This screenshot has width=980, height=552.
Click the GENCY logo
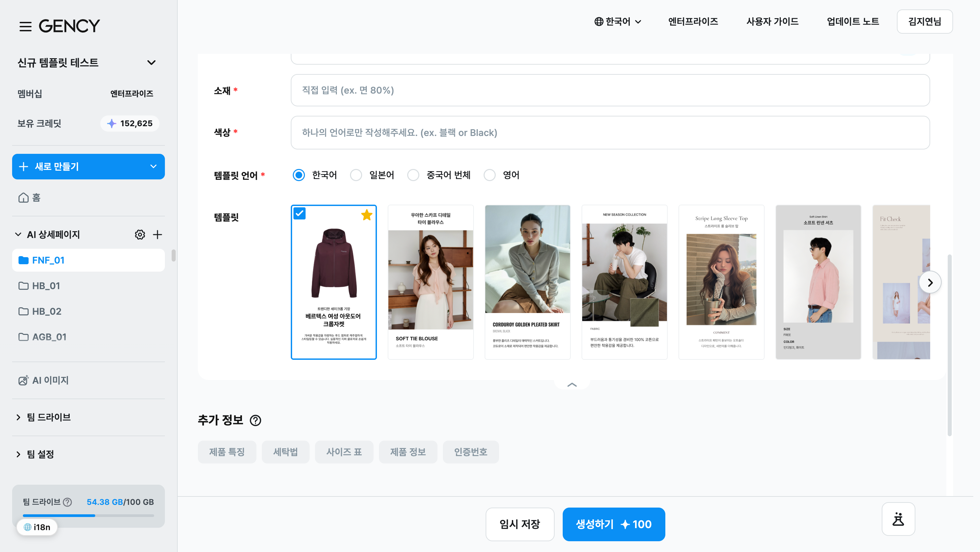tap(69, 26)
